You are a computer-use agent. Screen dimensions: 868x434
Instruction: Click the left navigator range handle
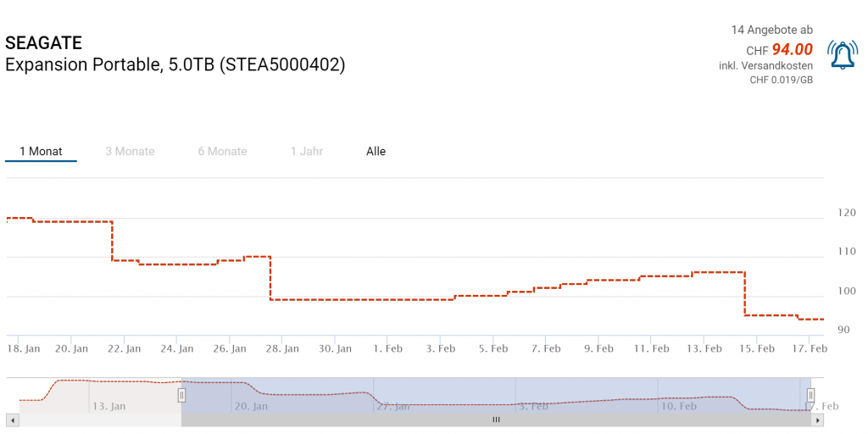coord(181,395)
